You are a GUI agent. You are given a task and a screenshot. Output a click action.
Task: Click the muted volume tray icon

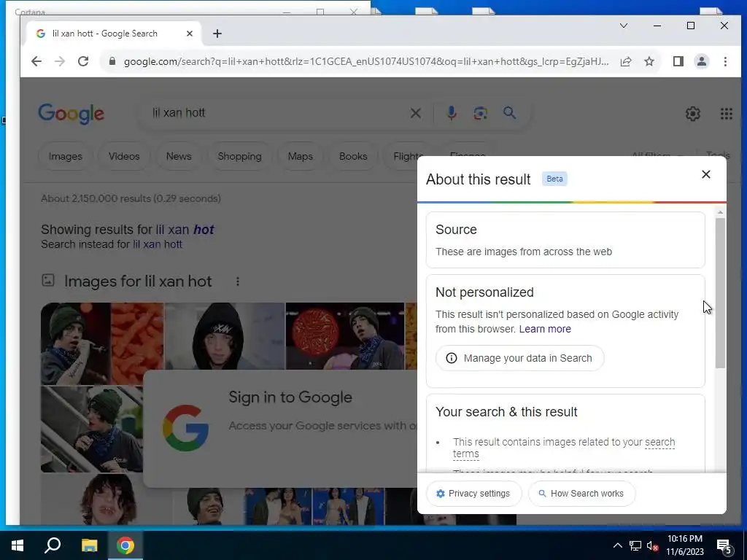point(653,545)
